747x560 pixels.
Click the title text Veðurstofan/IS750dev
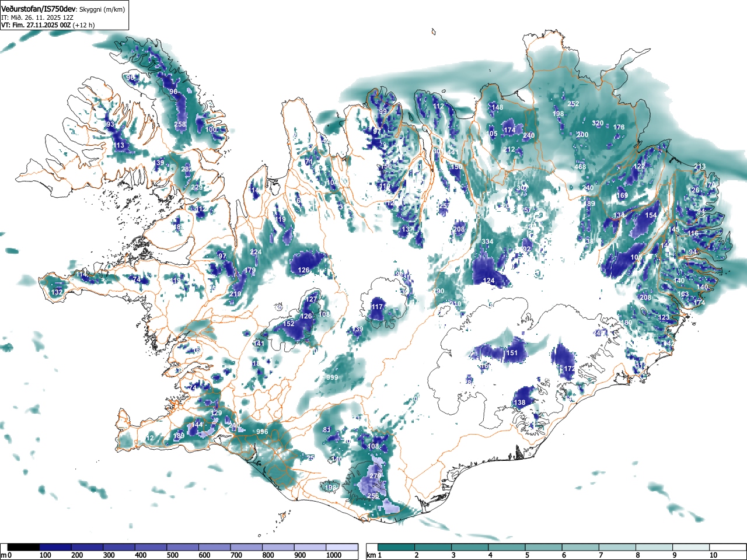39,9
